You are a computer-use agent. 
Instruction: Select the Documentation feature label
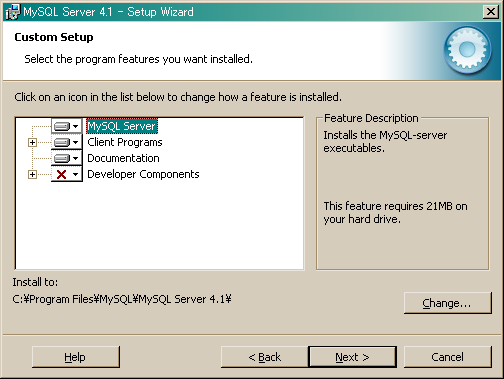point(123,158)
